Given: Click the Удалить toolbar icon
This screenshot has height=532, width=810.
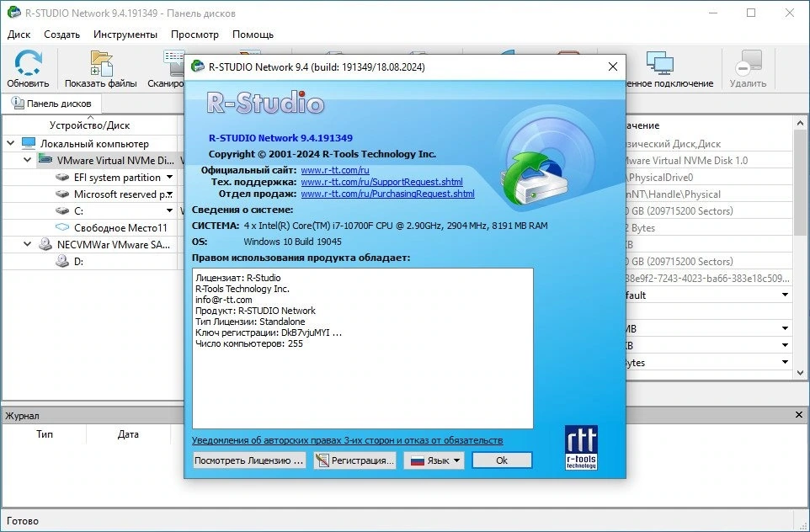Looking at the screenshot, I should click(748, 62).
